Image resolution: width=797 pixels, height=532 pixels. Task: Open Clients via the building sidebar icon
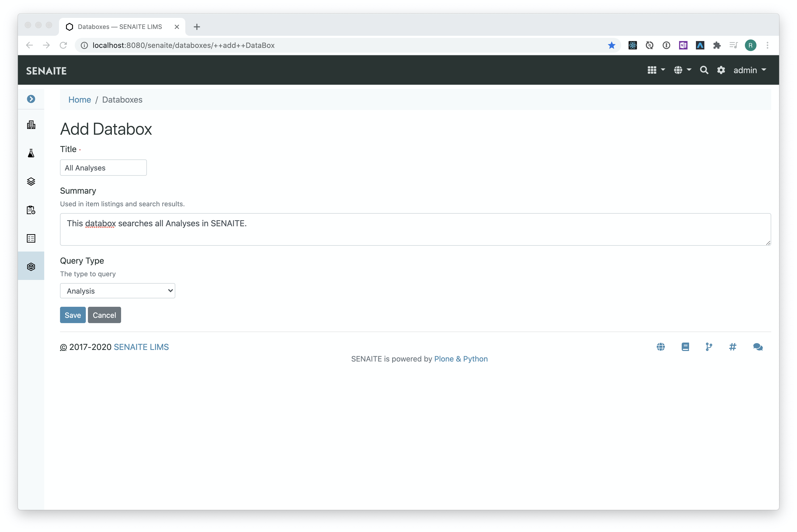click(x=31, y=125)
